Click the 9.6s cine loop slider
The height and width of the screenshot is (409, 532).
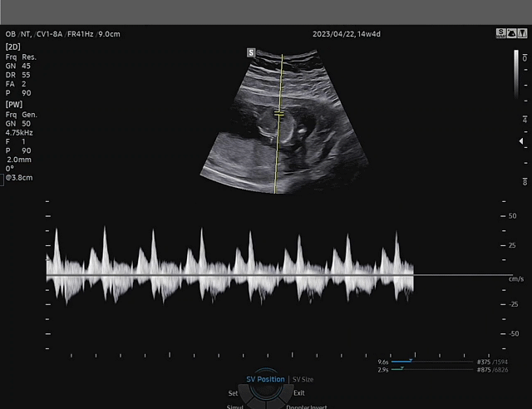pyautogui.click(x=432, y=362)
